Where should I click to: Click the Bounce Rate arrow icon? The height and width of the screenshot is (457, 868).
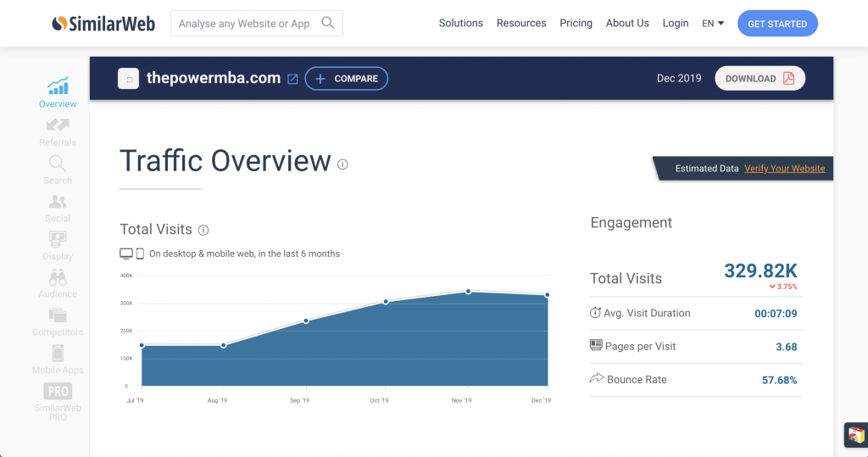pyautogui.click(x=596, y=378)
